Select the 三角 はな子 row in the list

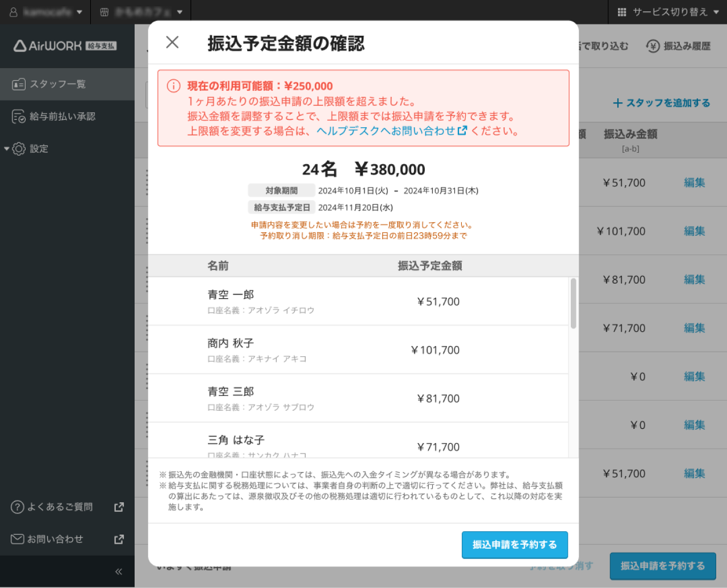[358, 440]
